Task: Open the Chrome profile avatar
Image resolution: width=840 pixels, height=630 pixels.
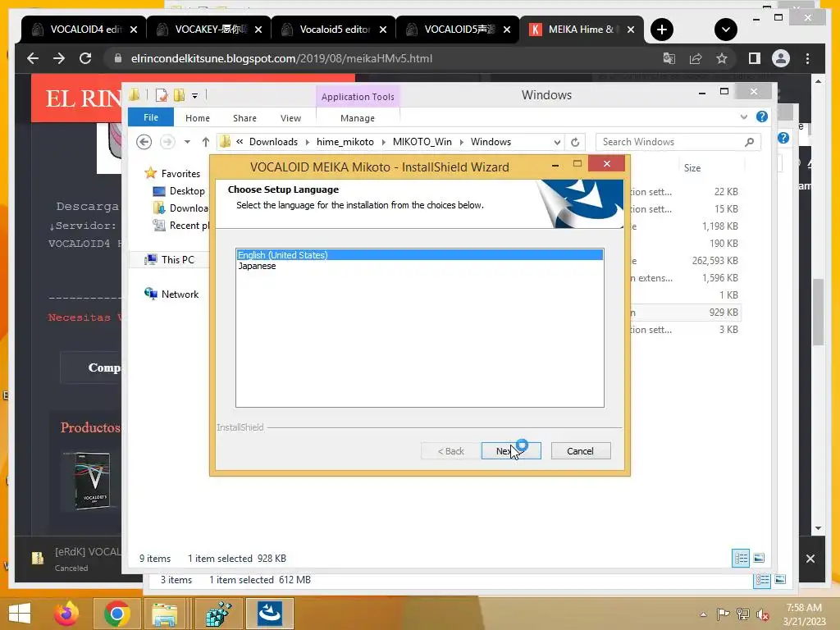Action: click(x=781, y=58)
